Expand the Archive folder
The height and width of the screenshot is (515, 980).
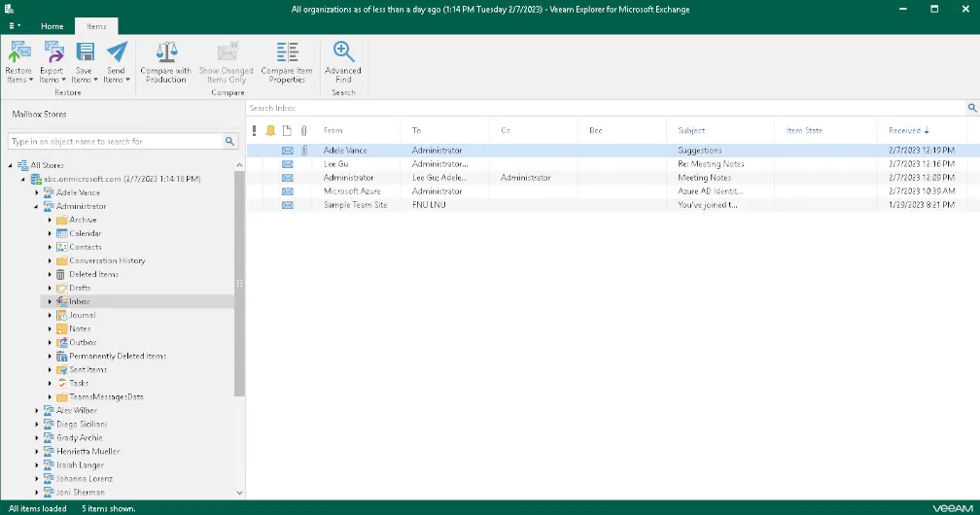50,220
